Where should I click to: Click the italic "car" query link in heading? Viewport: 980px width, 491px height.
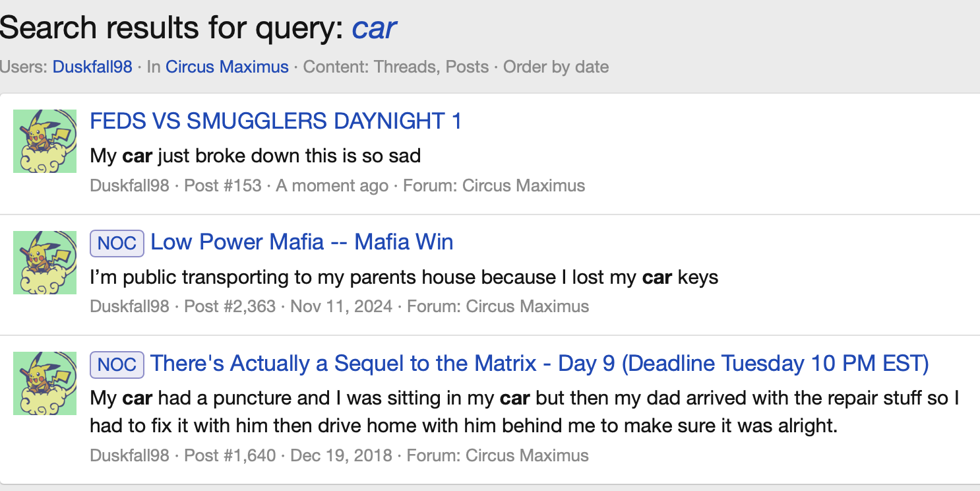(374, 28)
